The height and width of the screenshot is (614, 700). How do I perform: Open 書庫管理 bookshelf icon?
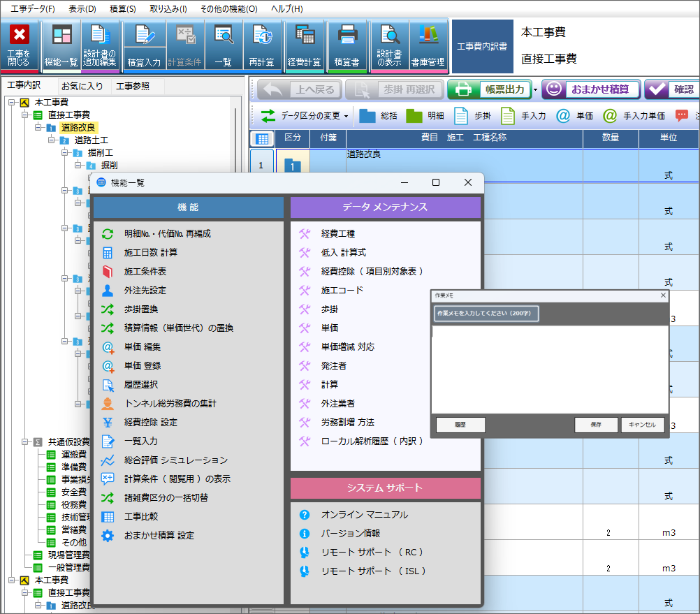pos(428,45)
